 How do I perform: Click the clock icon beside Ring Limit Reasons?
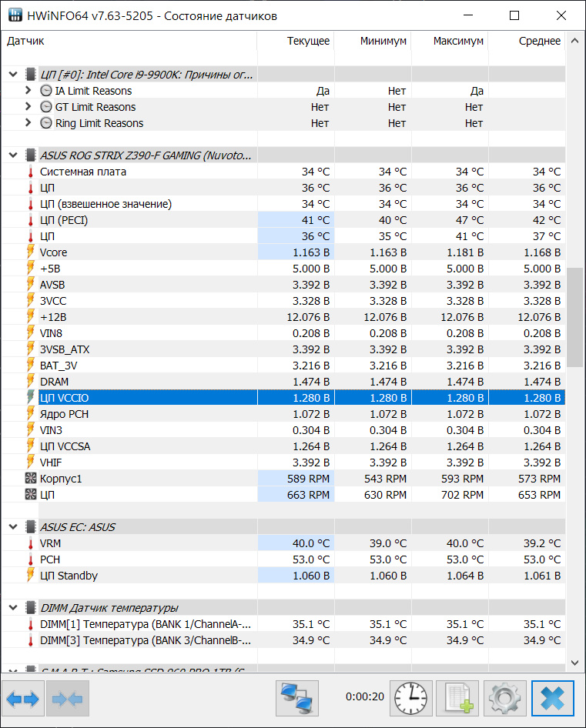click(46, 123)
